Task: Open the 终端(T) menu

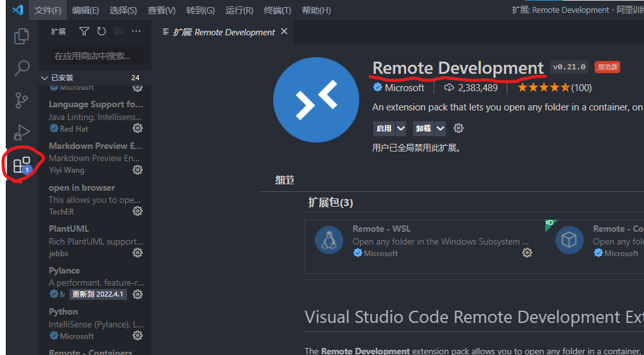Action: (x=277, y=10)
